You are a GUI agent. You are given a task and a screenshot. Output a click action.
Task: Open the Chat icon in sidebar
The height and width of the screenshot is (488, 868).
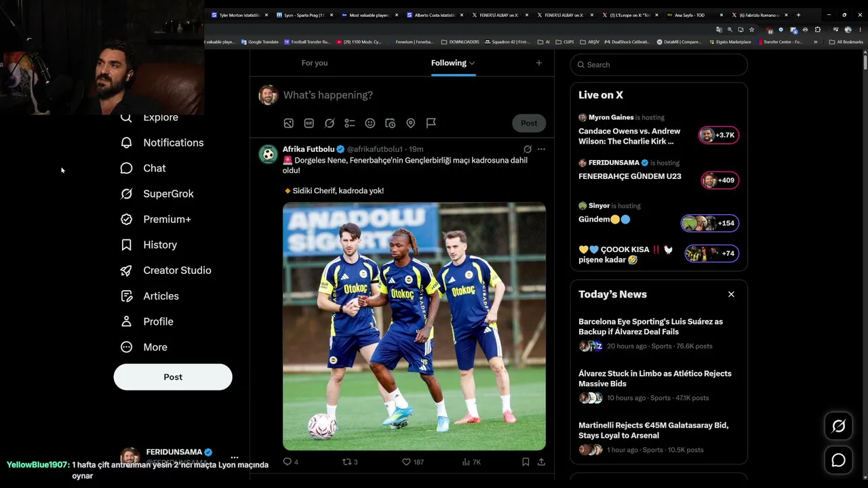click(126, 168)
